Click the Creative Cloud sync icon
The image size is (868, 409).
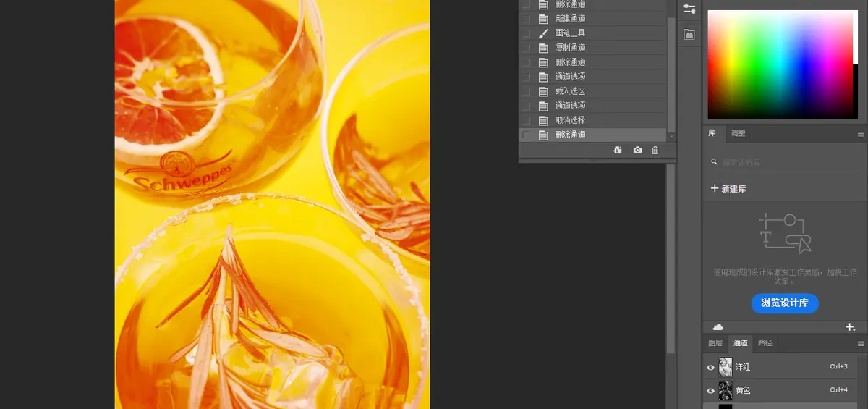pos(718,327)
